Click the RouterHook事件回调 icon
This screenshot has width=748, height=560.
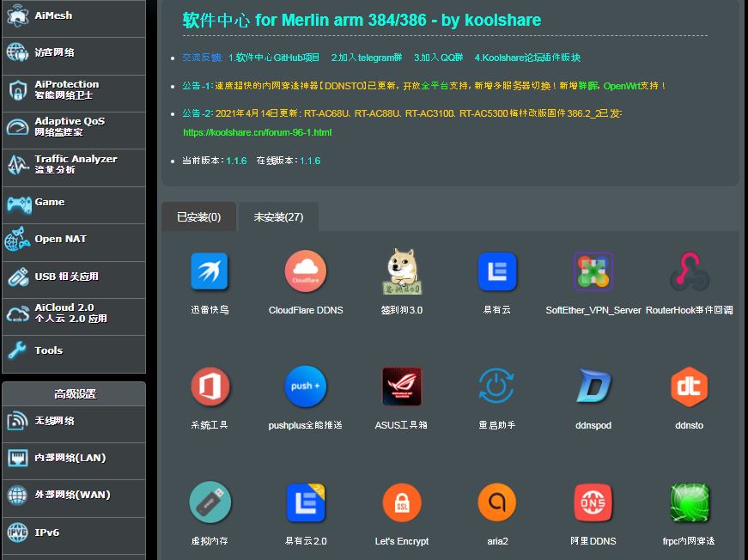(x=689, y=272)
